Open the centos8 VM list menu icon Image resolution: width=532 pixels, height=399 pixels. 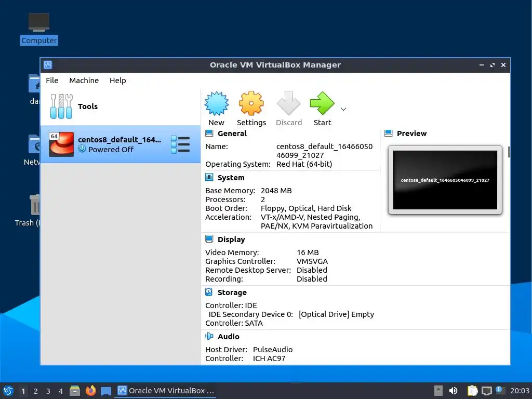click(x=180, y=144)
